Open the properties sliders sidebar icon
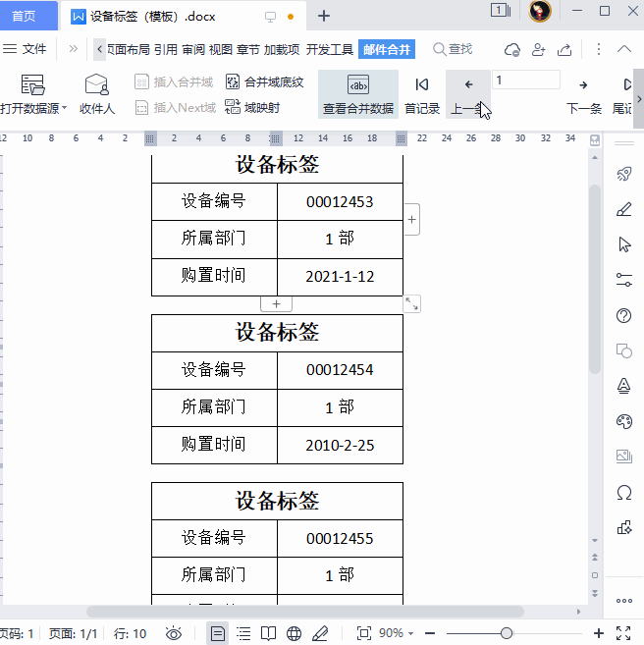 tap(623, 280)
